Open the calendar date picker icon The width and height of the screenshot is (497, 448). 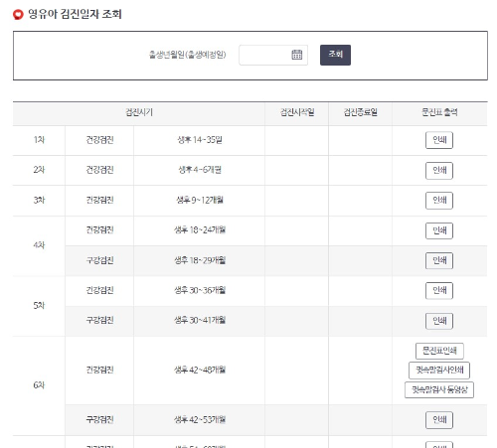296,55
